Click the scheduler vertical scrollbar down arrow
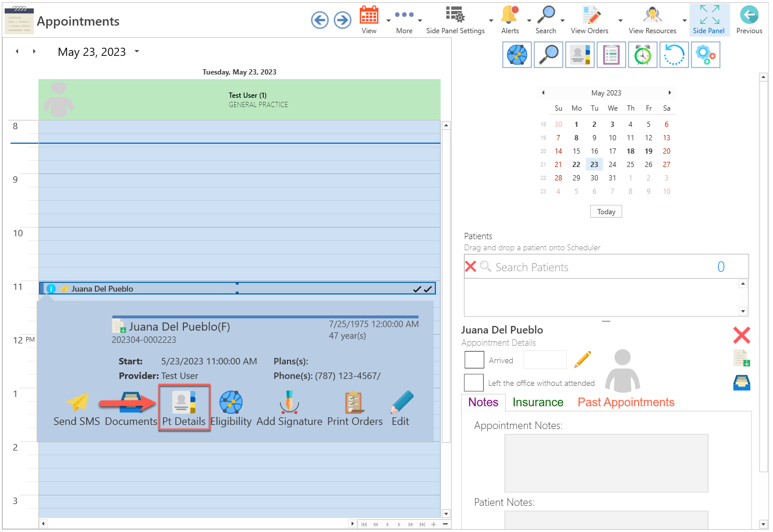 coord(446,513)
